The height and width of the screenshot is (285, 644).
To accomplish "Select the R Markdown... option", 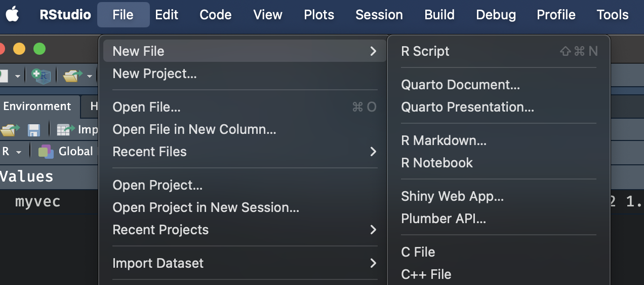I will click(444, 140).
